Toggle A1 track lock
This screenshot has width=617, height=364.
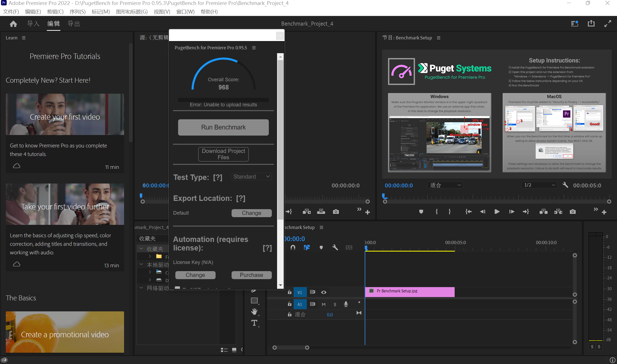[289, 304]
